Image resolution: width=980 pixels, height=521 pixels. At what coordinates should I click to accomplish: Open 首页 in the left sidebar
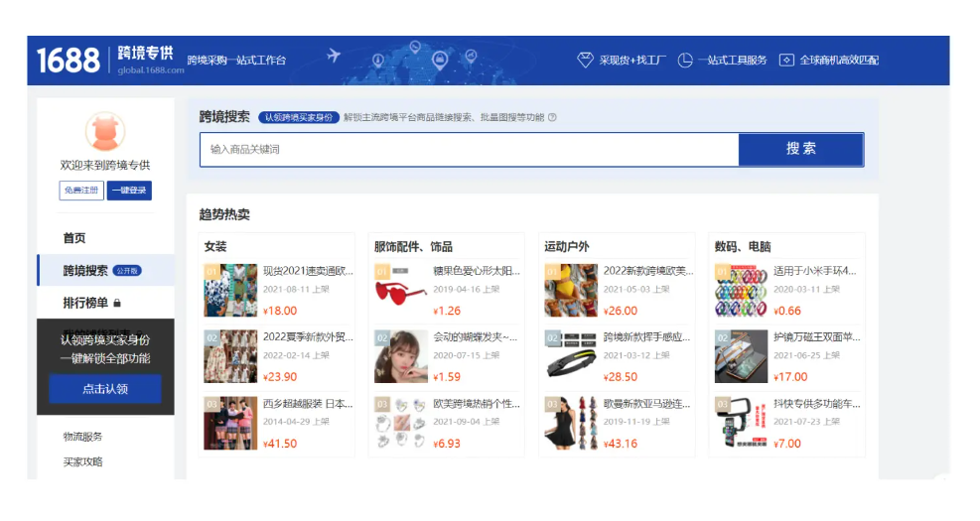click(x=74, y=238)
